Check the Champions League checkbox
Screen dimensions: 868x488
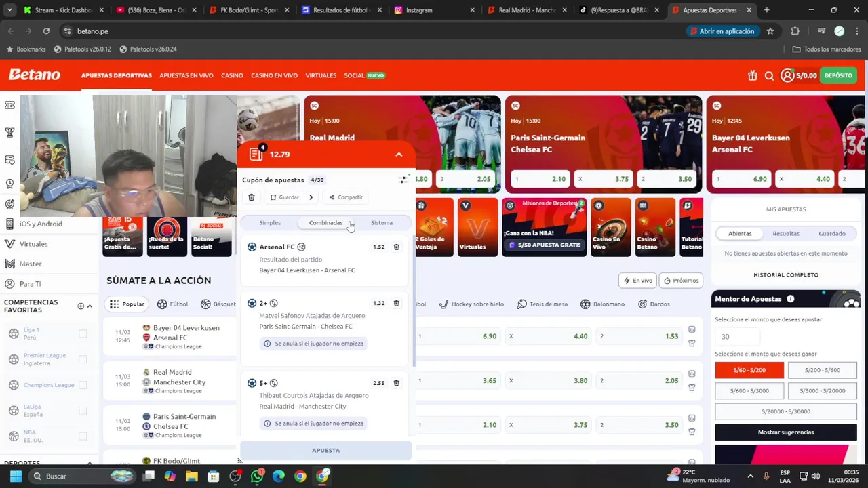pyautogui.click(x=83, y=385)
